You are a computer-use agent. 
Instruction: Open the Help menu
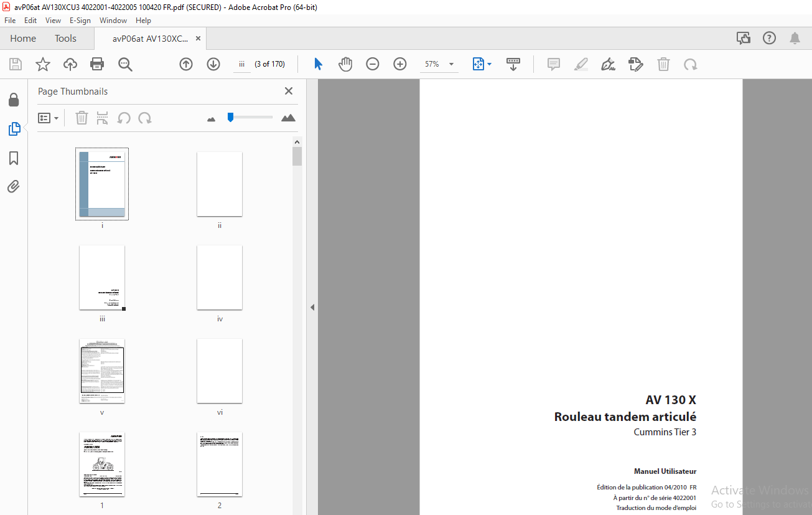[x=143, y=21]
